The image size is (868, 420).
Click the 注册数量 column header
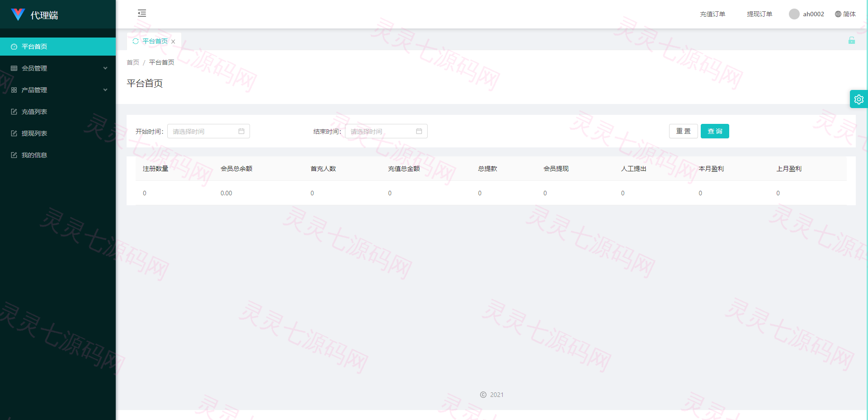click(156, 169)
